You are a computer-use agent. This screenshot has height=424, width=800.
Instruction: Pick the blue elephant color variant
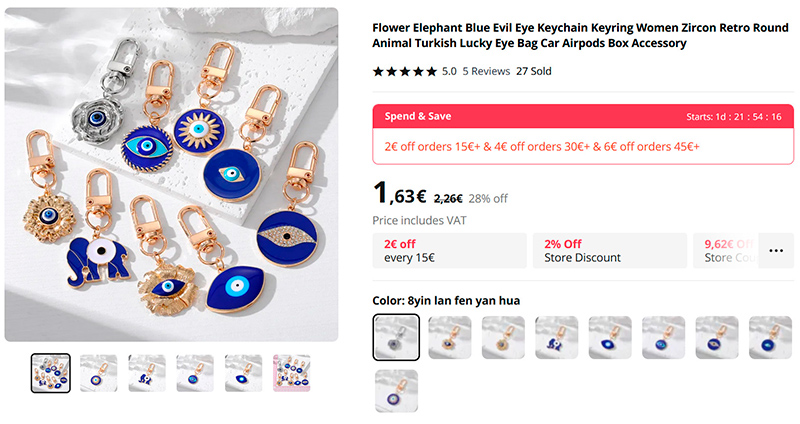pyautogui.click(x=556, y=337)
